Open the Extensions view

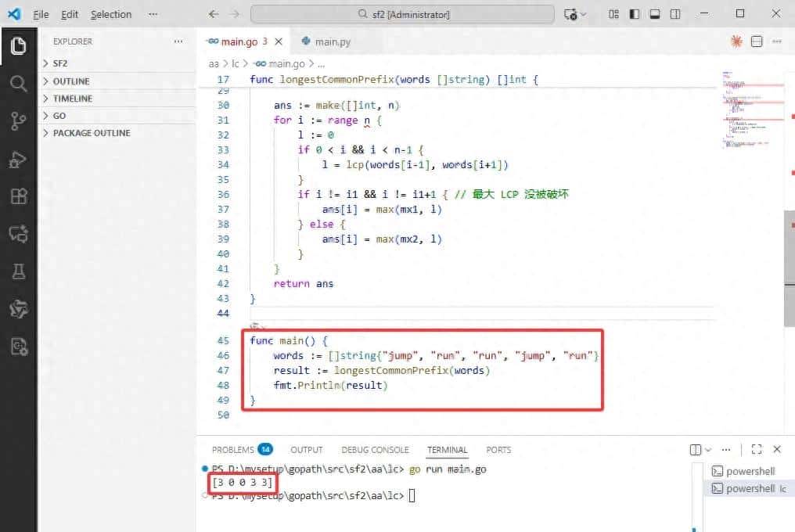click(x=19, y=196)
